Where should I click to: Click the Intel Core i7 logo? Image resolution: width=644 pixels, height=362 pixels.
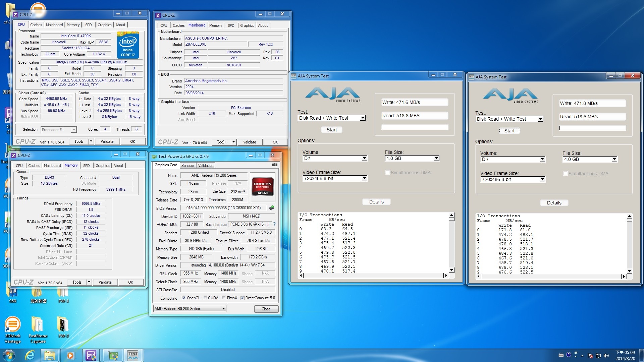point(128,45)
